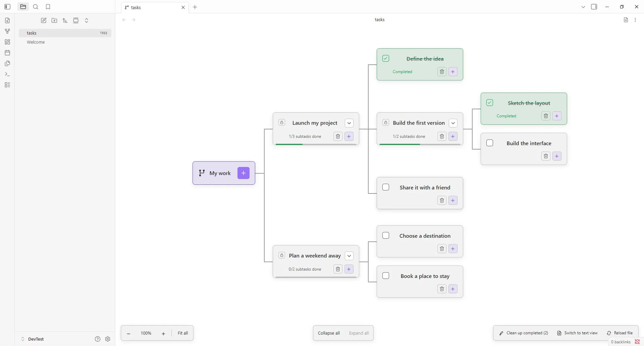Collapse the 'Plan a weekend away' node
This screenshot has width=644, height=346.
click(x=349, y=256)
